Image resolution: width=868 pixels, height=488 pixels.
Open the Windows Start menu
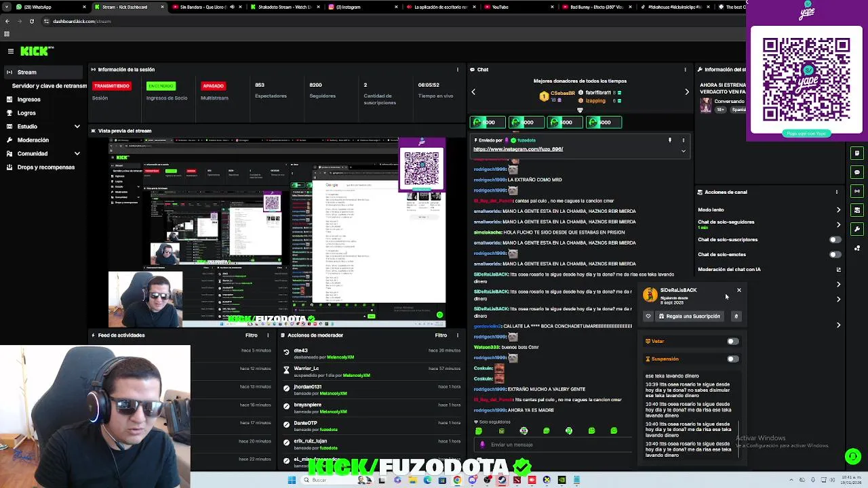pos(292,480)
